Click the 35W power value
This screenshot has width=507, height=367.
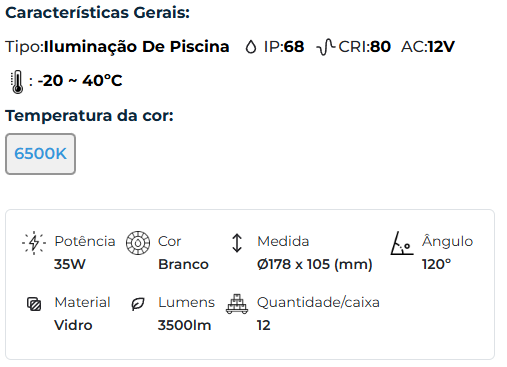[x=70, y=264]
